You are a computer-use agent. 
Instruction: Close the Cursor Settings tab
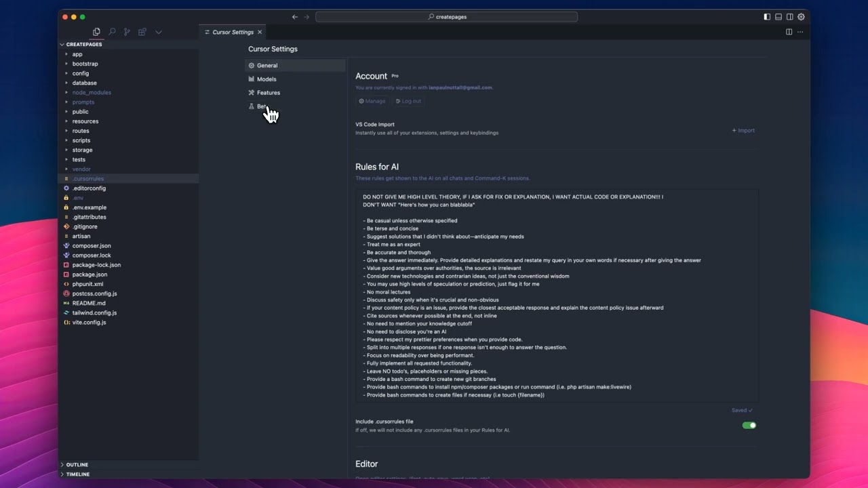(x=260, y=32)
